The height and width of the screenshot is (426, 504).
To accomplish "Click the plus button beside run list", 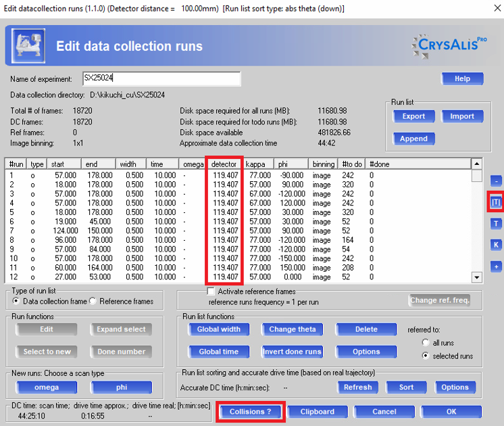I will [x=496, y=266].
